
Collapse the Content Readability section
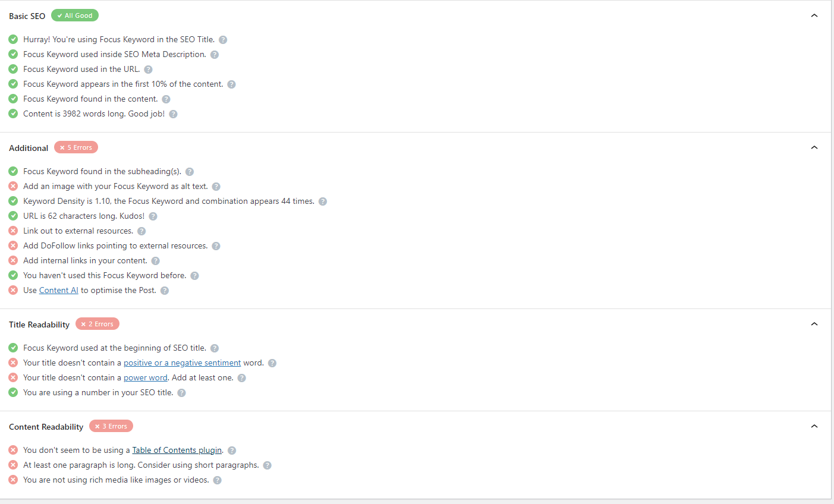point(814,426)
